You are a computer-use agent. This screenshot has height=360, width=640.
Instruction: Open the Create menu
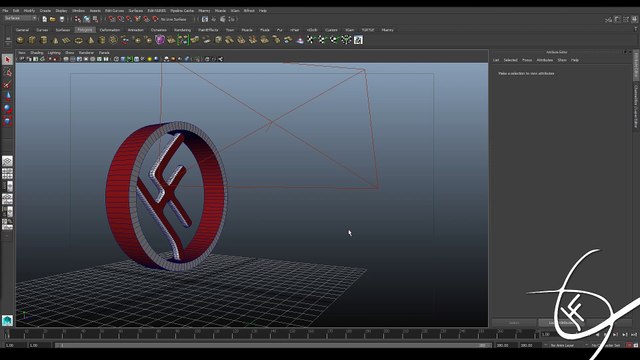[45, 11]
